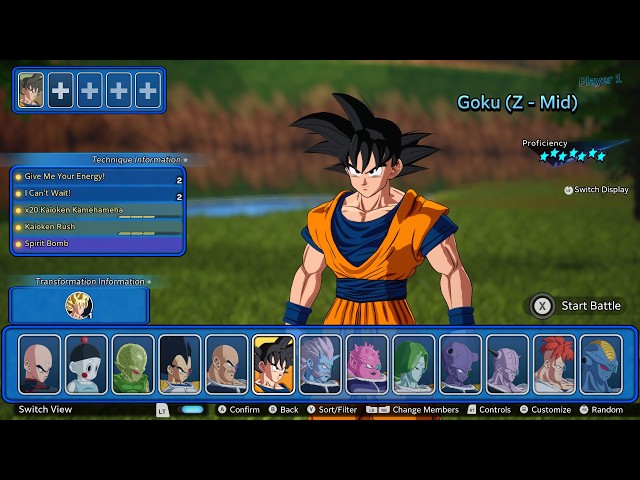Choose Nappa's character portrait

227,364
